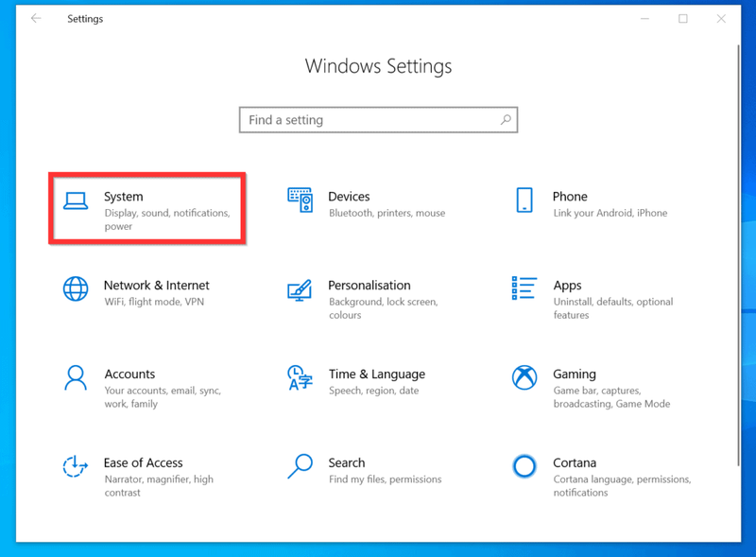This screenshot has height=557, width=756.
Task: Open the Apps list icon
Action: [x=524, y=288]
